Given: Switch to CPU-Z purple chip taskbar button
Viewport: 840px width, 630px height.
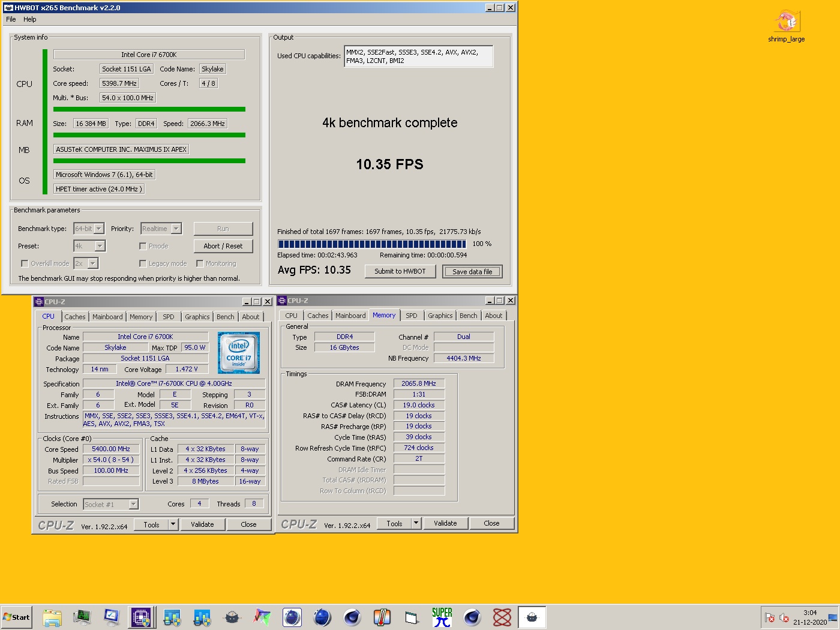Looking at the screenshot, I should click(x=142, y=617).
